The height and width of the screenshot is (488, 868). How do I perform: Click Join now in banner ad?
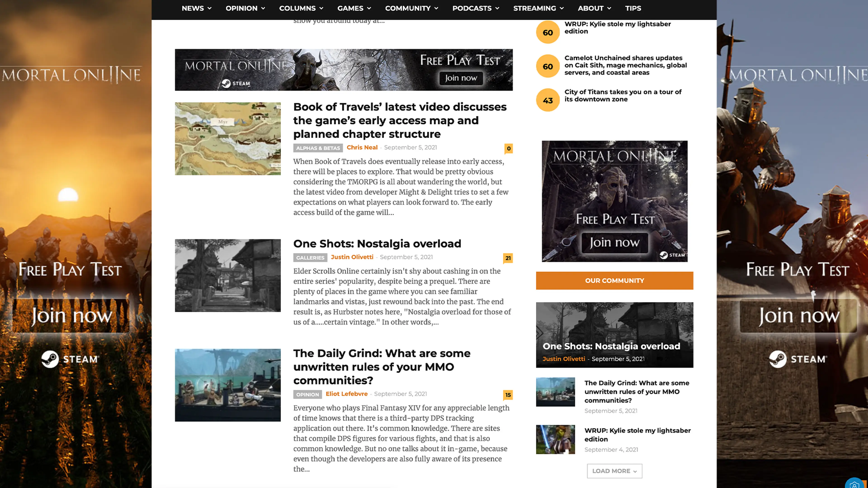click(461, 78)
